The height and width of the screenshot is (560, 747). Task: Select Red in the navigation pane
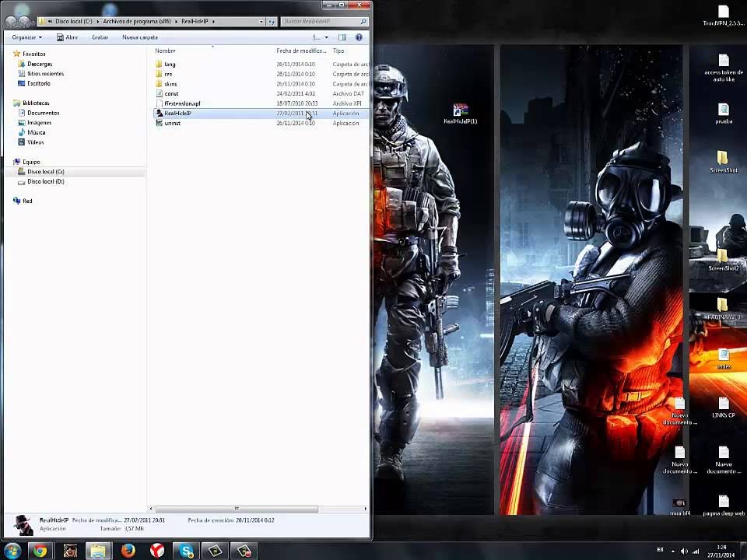pos(27,201)
